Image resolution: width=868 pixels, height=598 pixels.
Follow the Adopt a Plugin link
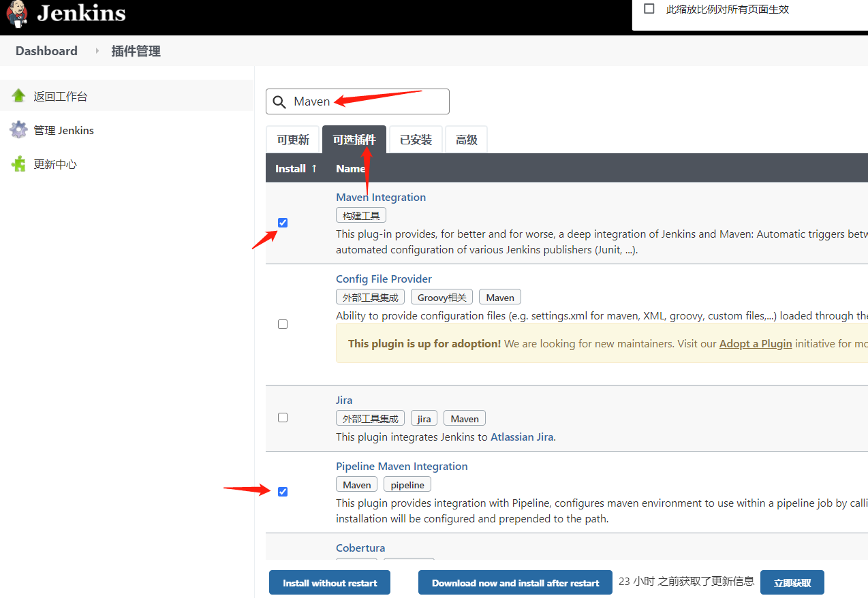[x=756, y=344]
